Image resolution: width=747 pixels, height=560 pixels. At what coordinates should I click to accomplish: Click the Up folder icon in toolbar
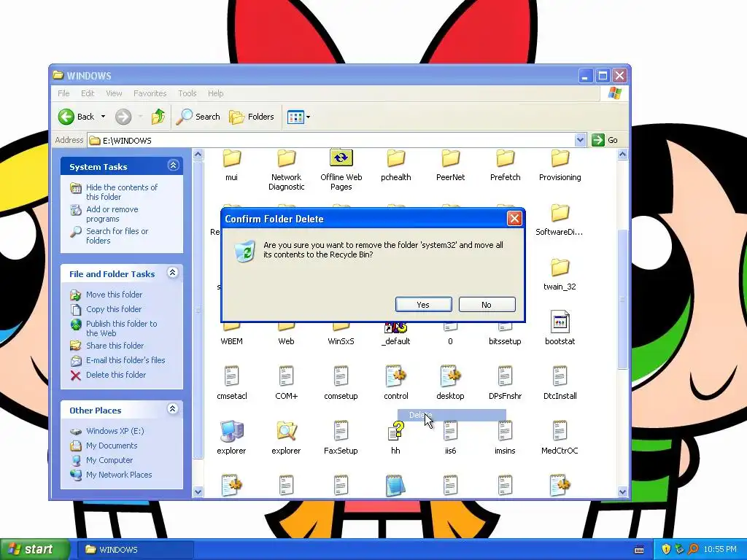pyautogui.click(x=158, y=117)
